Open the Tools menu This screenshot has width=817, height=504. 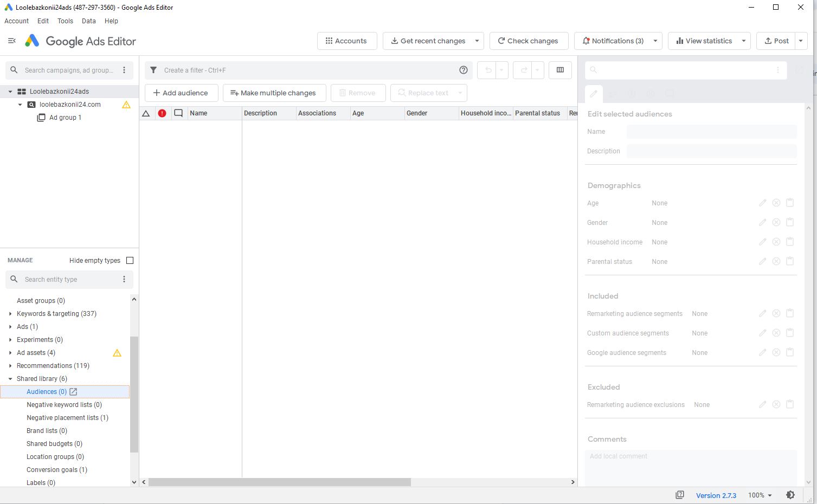65,21
